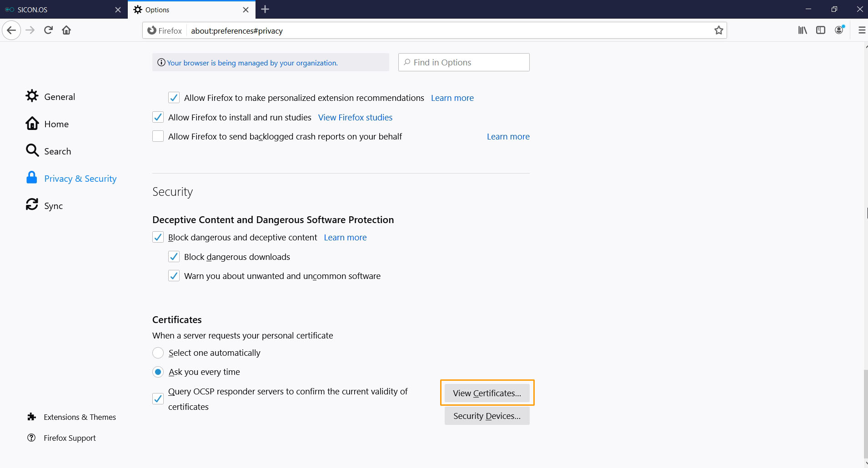This screenshot has height=468, width=868.
Task: Open View Firefox studies link
Action: coord(355,118)
